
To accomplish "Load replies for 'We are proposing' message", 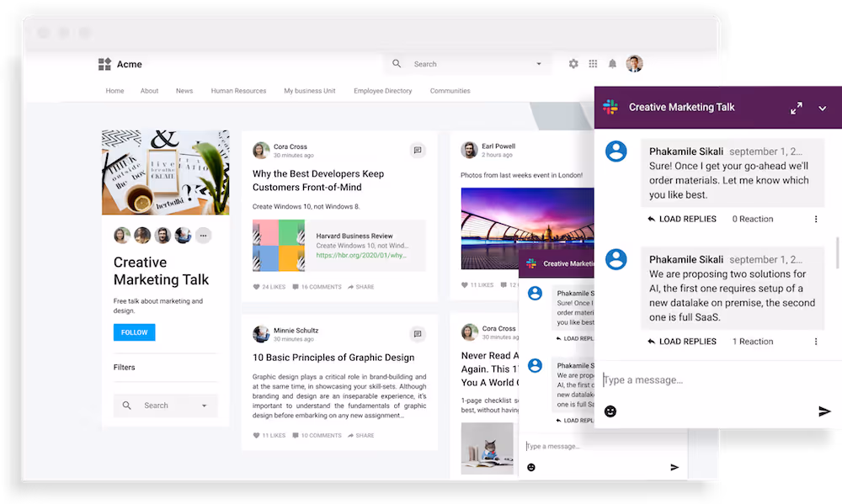I will click(682, 342).
